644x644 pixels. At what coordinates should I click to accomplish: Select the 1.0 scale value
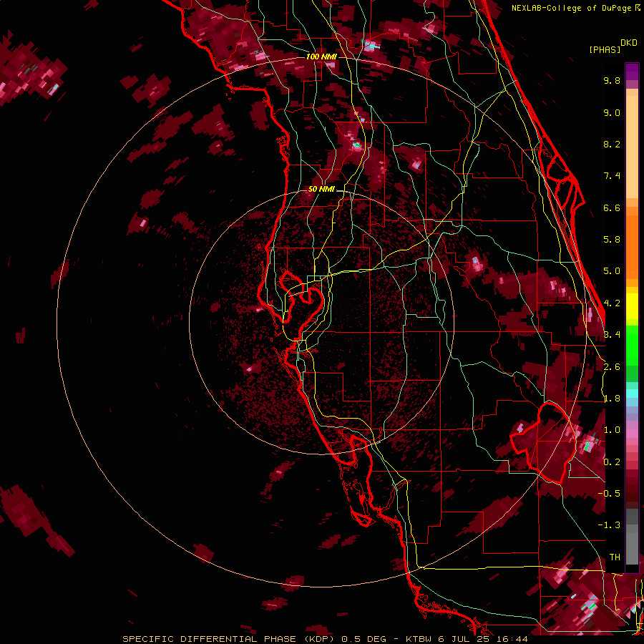[612, 430]
